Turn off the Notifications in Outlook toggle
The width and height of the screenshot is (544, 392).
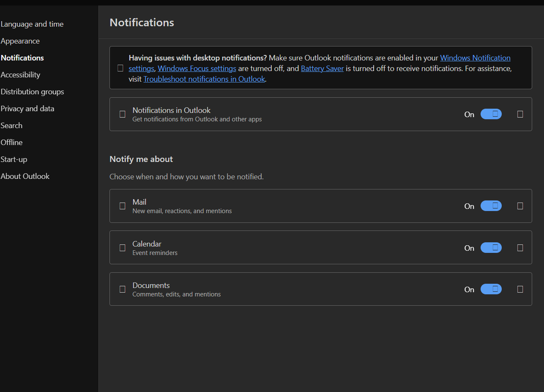[491, 114]
